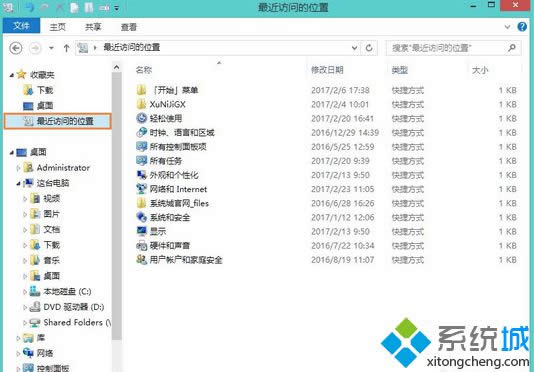Switch to the 共享 tab

click(93, 27)
